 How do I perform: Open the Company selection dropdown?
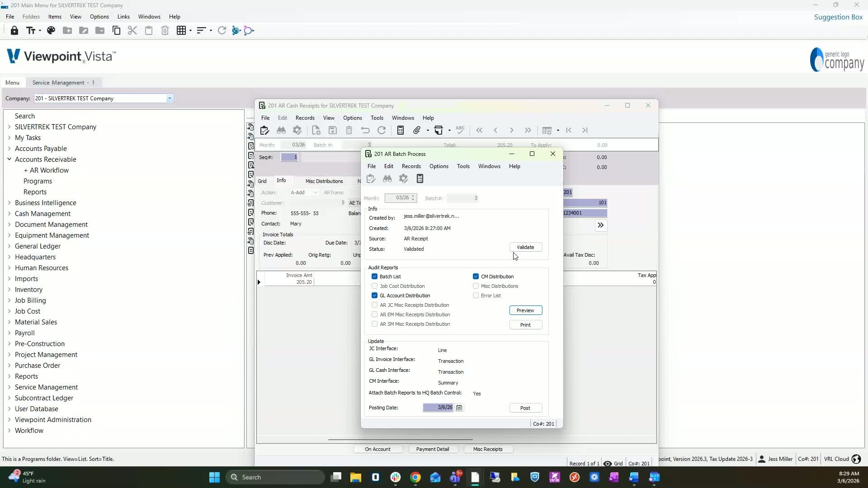tap(170, 99)
